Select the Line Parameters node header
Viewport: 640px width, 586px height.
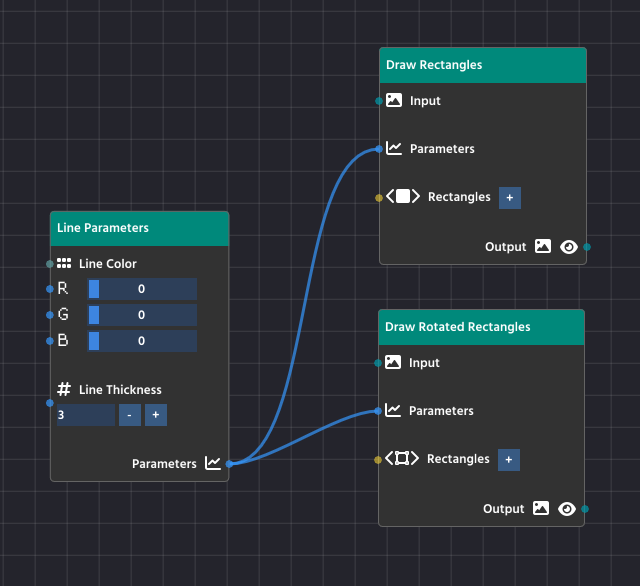click(140, 228)
